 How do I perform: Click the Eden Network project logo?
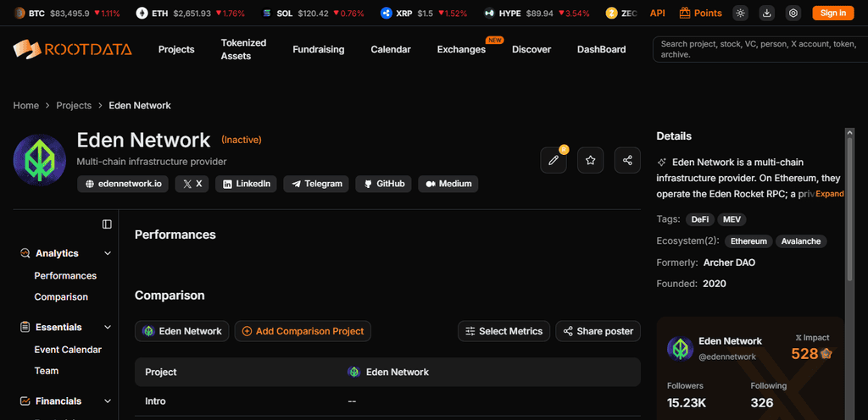(40, 160)
